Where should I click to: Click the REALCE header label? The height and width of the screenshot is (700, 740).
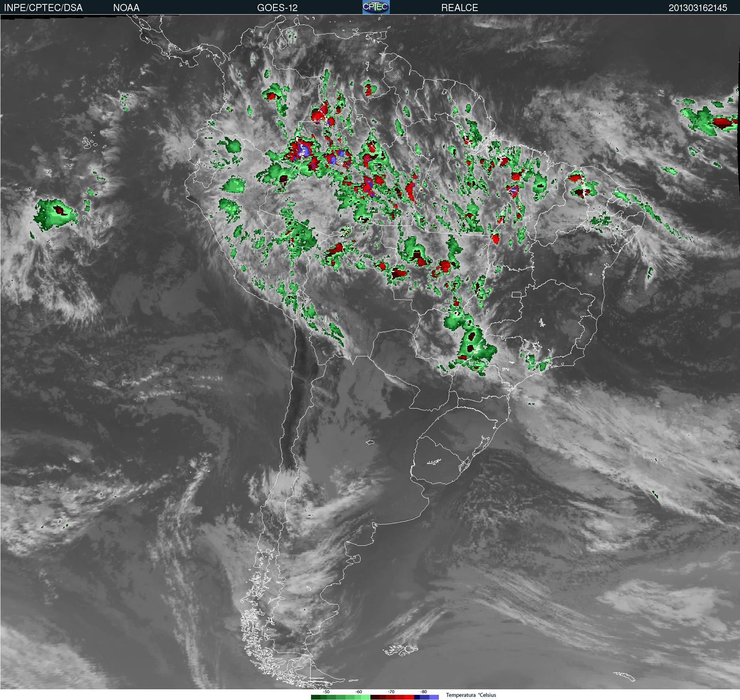tap(459, 8)
